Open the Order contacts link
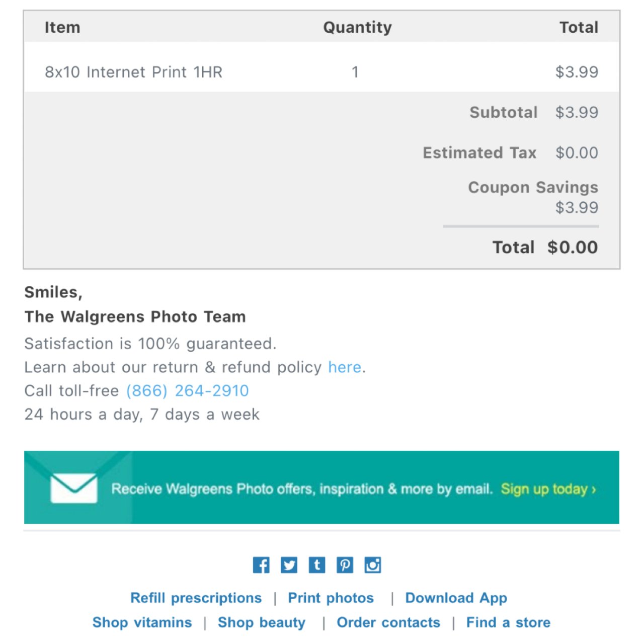This screenshot has height=644, width=644. tap(388, 622)
